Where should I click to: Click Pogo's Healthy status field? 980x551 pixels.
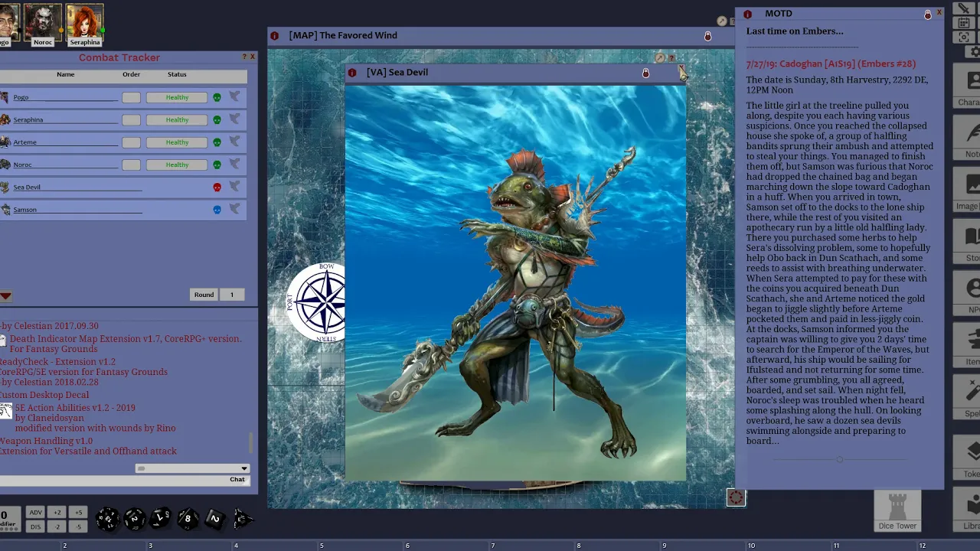click(177, 97)
